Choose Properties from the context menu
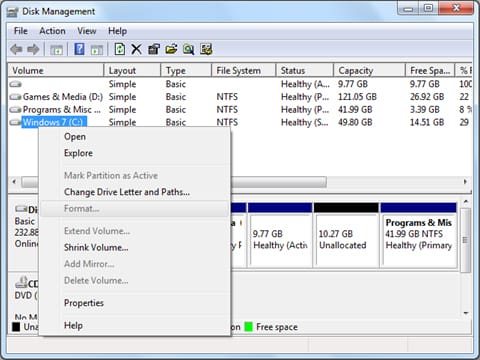 pyautogui.click(x=135, y=303)
